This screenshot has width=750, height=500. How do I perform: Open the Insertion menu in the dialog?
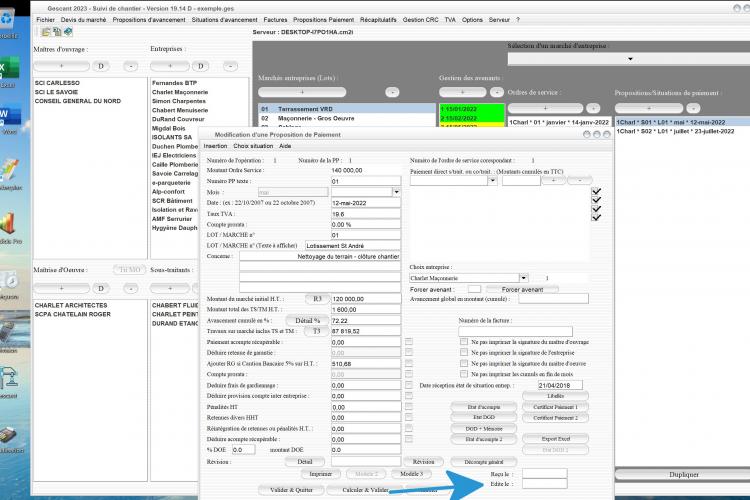215,146
